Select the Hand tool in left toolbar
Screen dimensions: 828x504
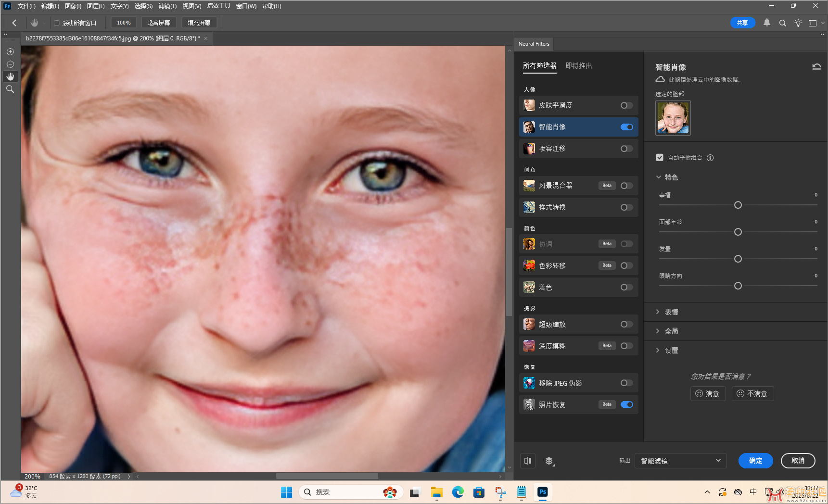point(10,76)
